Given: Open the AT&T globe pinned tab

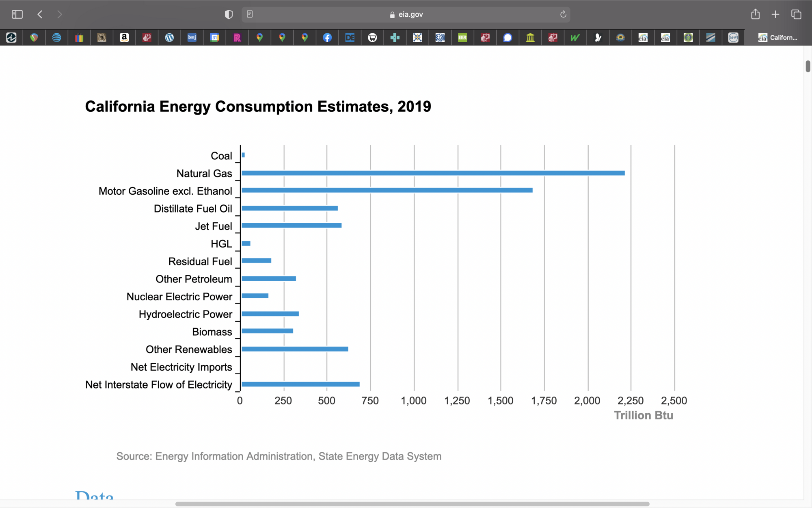Looking at the screenshot, I should click(x=56, y=38).
